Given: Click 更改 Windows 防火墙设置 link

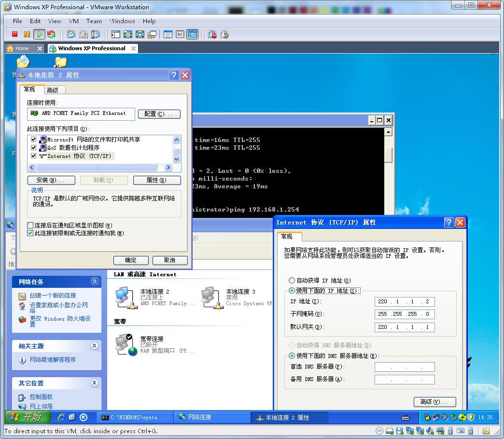Looking at the screenshot, I should (60, 321).
